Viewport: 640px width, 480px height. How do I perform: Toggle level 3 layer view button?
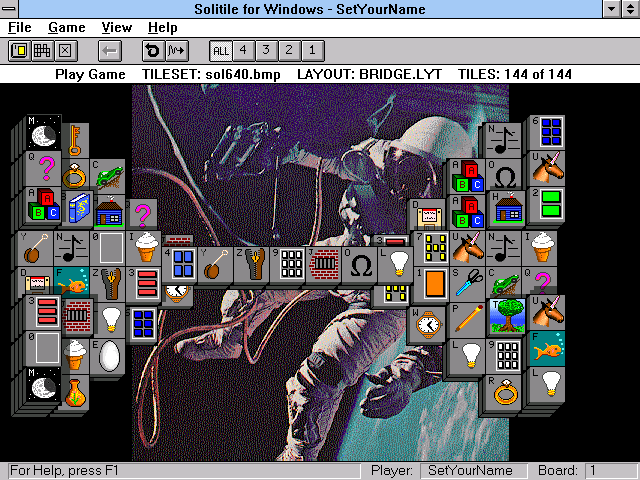(266, 51)
